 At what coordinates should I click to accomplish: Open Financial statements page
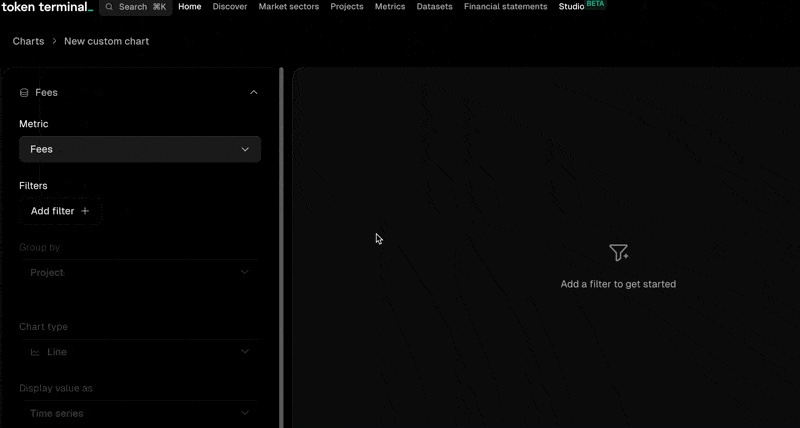pyautogui.click(x=506, y=7)
